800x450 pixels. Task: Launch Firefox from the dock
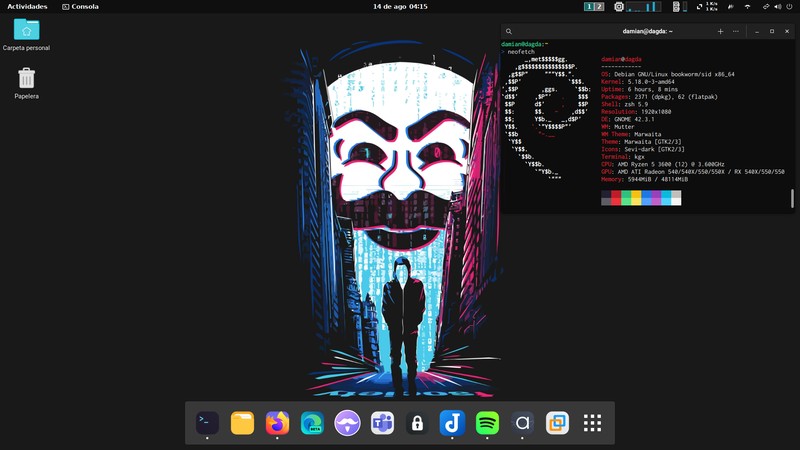point(277,423)
